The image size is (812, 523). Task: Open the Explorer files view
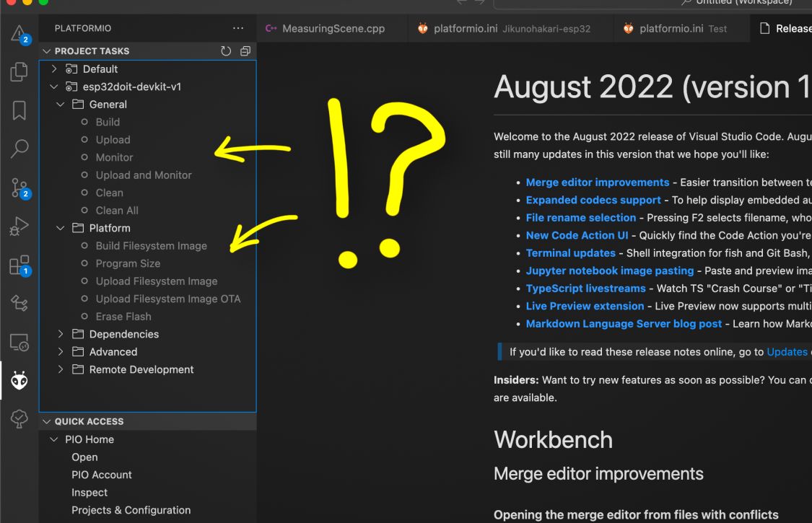tap(19, 71)
